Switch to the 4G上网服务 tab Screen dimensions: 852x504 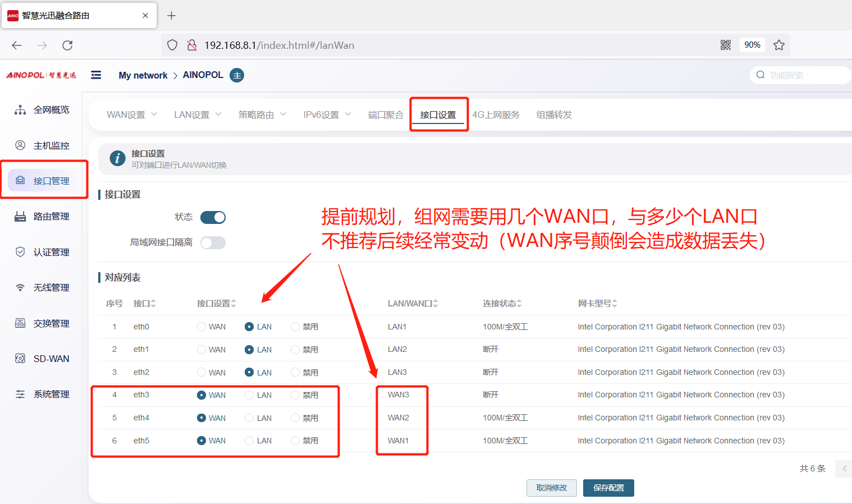[x=496, y=114]
